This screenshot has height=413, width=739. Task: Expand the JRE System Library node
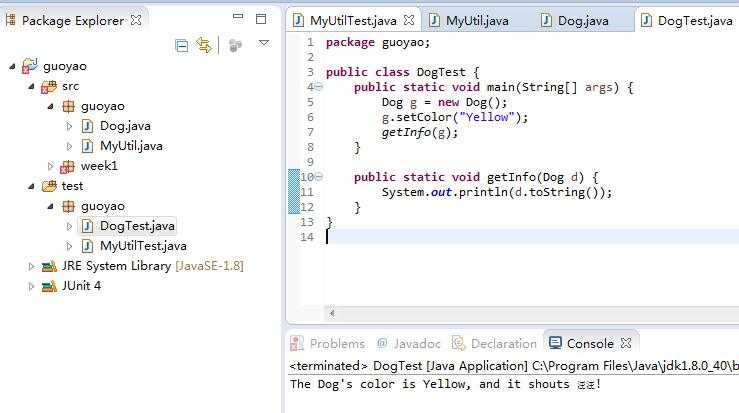click(32, 266)
